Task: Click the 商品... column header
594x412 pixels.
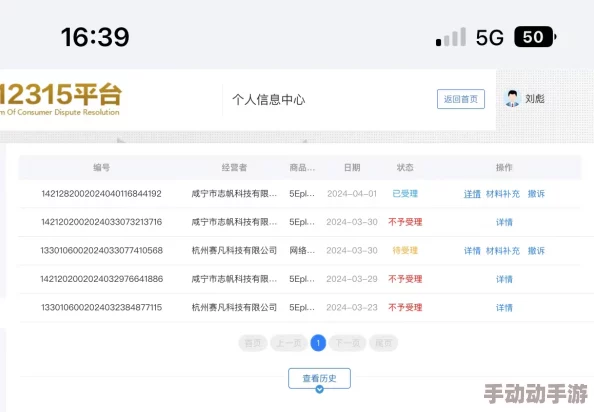Action: 302,167
